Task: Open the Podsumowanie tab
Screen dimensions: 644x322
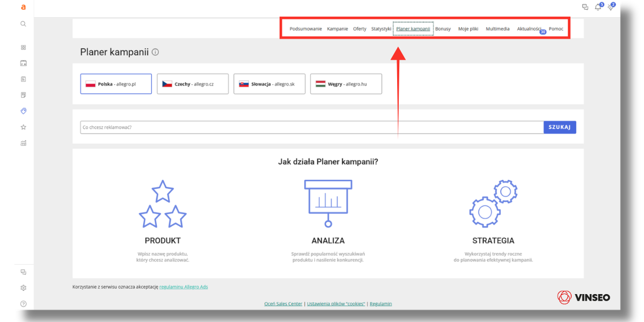Action: pyautogui.click(x=306, y=29)
